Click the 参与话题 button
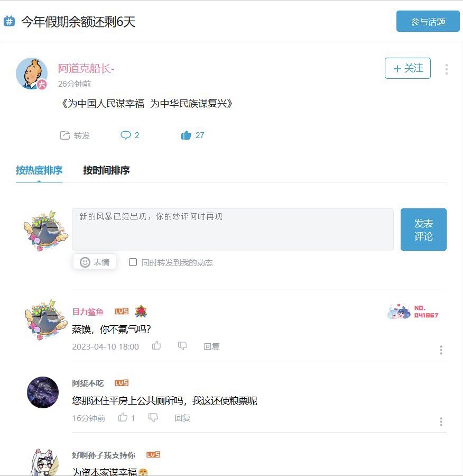This screenshot has height=476, width=463. click(x=428, y=21)
